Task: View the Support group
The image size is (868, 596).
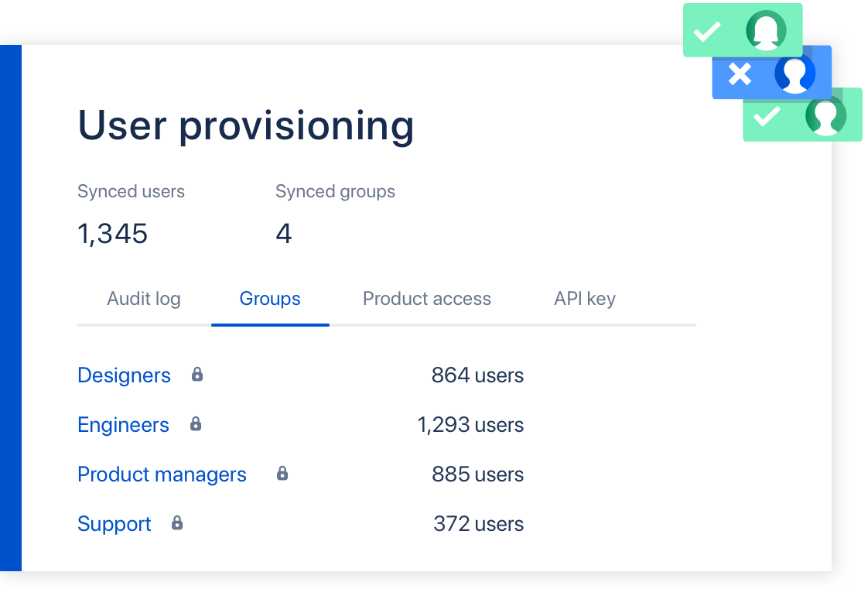Action: [114, 524]
